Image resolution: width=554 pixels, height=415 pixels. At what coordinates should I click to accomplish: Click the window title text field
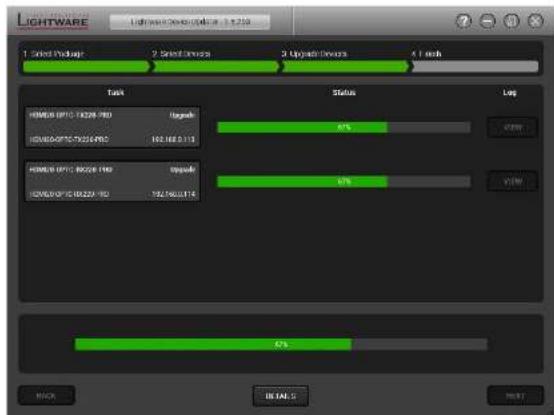(190, 22)
